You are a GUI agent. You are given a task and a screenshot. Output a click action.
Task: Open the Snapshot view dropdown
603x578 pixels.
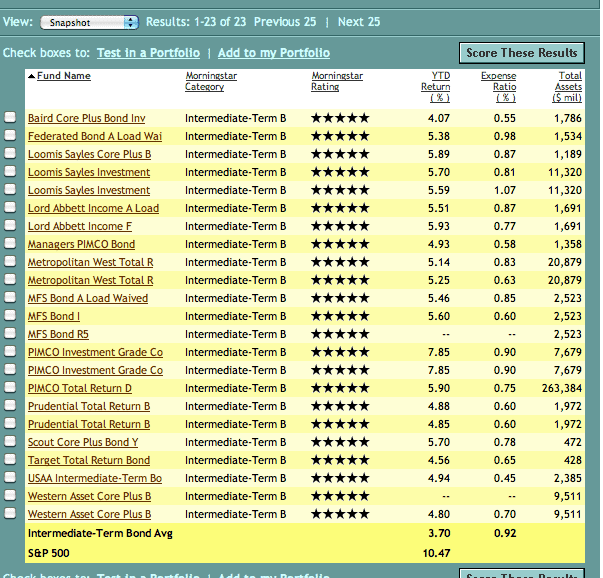click(89, 22)
